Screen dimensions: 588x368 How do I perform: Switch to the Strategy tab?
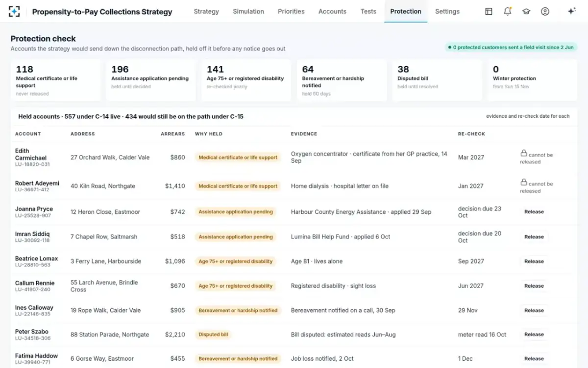206,11
